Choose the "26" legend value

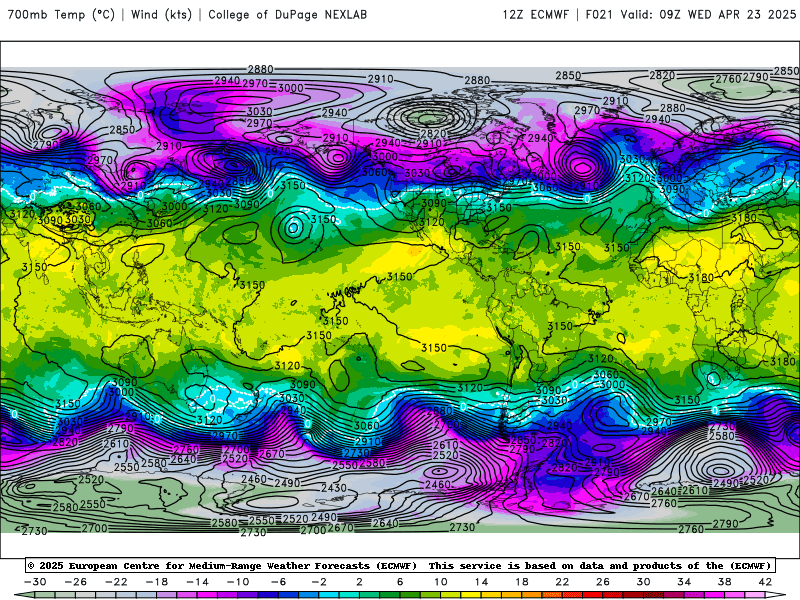click(603, 582)
